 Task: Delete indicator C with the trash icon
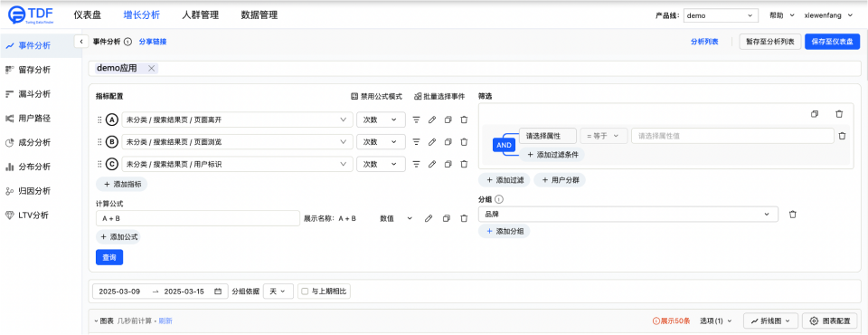(x=465, y=164)
